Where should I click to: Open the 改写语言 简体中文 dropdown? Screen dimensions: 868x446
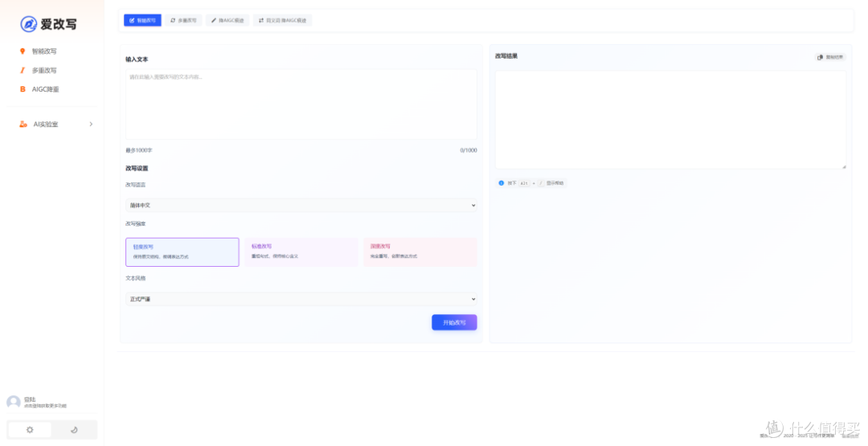click(x=301, y=205)
